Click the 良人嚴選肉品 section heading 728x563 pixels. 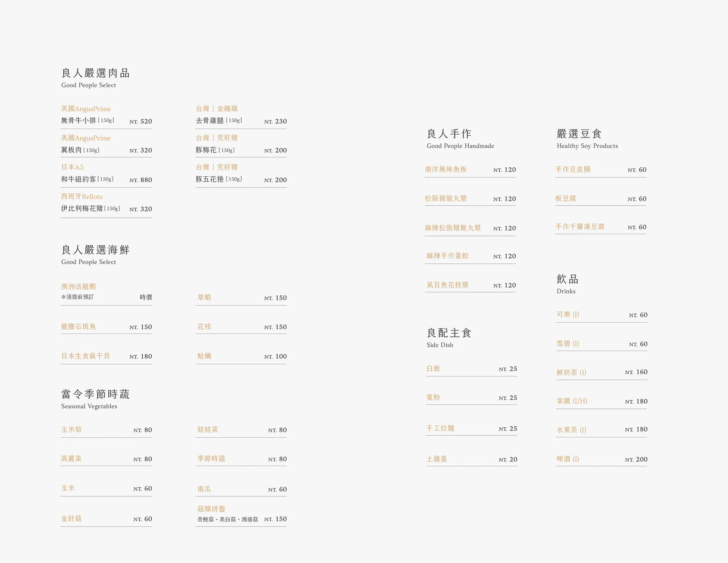tap(95, 73)
